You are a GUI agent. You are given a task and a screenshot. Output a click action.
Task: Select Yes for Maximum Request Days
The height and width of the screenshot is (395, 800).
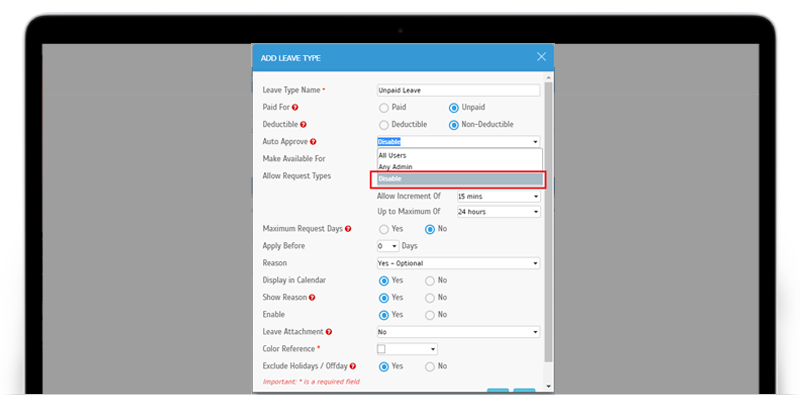[384, 229]
